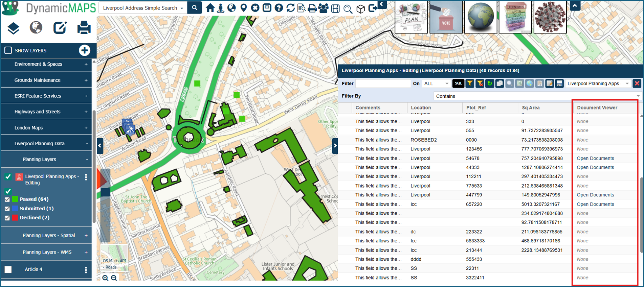This screenshot has width=644, height=287.
Task: Expand London Maps group
Action: coord(86,128)
